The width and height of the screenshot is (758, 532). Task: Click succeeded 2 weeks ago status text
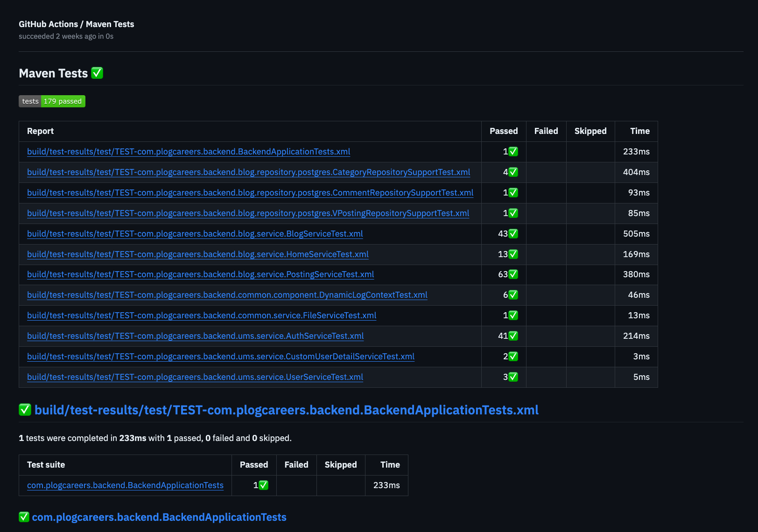click(x=66, y=36)
